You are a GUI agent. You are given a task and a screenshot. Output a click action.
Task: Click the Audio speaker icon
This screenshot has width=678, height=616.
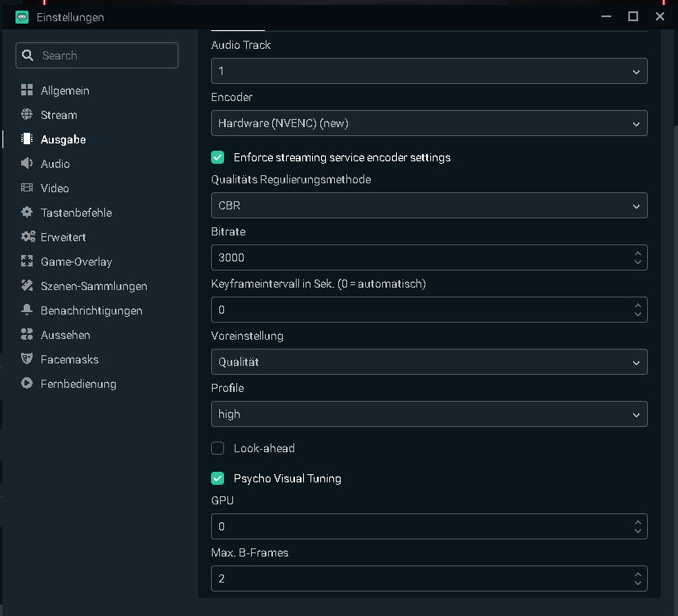pyautogui.click(x=27, y=164)
